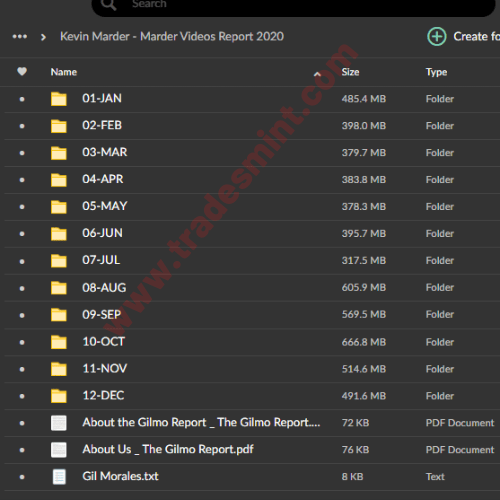Click the About Us PDF file icon
Viewport: 500px width, 500px height.
pos(59,450)
